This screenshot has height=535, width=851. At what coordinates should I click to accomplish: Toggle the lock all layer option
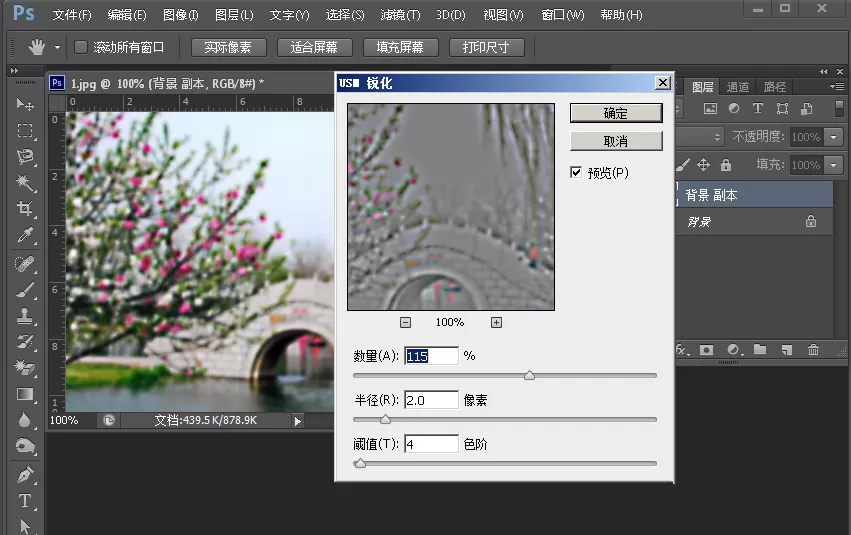tap(726, 164)
